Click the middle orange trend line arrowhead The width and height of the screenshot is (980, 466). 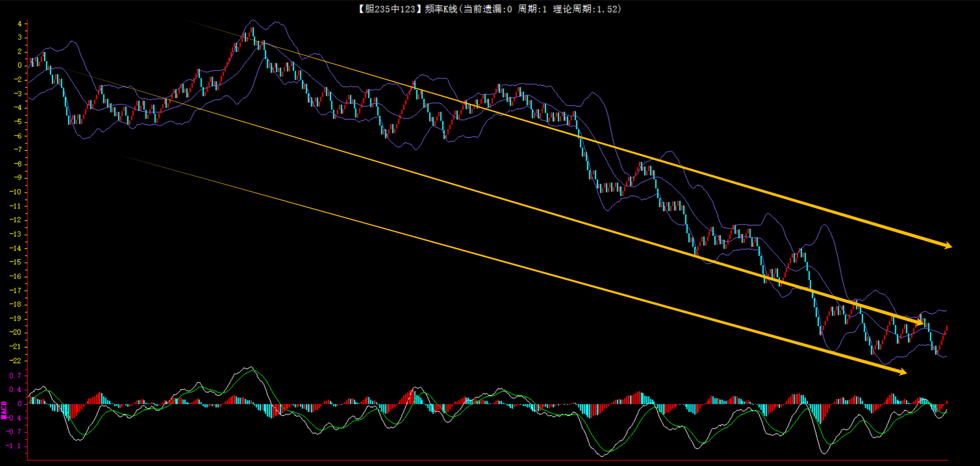(919, 324)
